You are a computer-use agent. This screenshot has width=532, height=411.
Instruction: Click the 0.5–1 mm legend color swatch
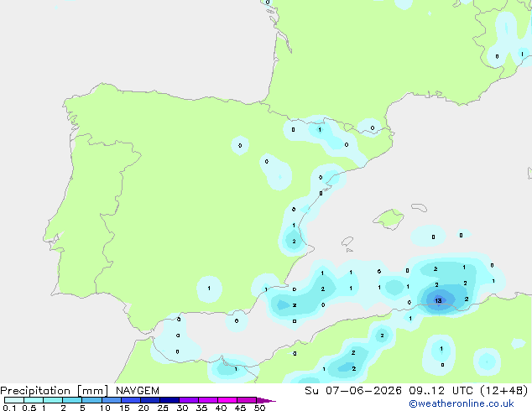[34, 400]
